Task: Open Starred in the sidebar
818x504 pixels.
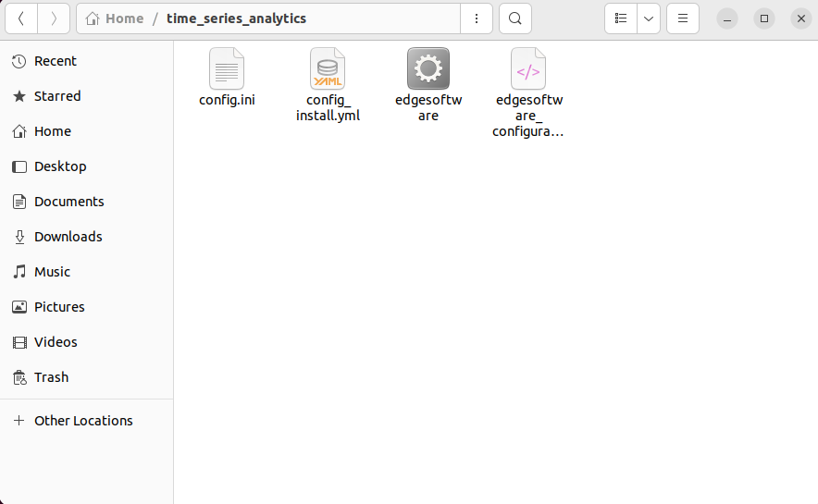Action: pyautogui.click(x=57, y=96)
